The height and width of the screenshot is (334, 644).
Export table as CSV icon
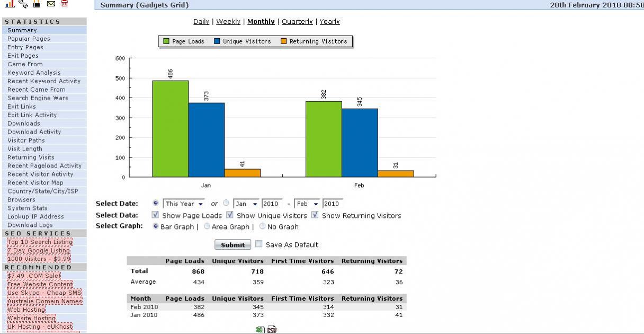(272, 330)
